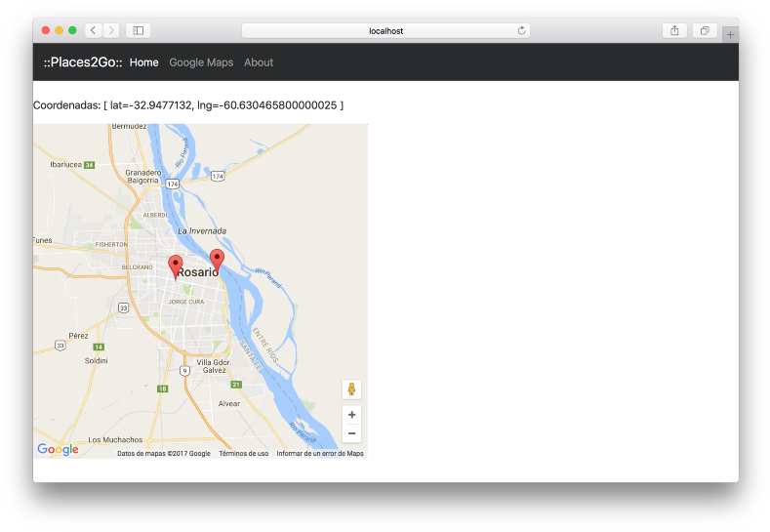Screen dimensions: 770x532
Task: Zoom out the map with minus button
Action: point(351,433)
